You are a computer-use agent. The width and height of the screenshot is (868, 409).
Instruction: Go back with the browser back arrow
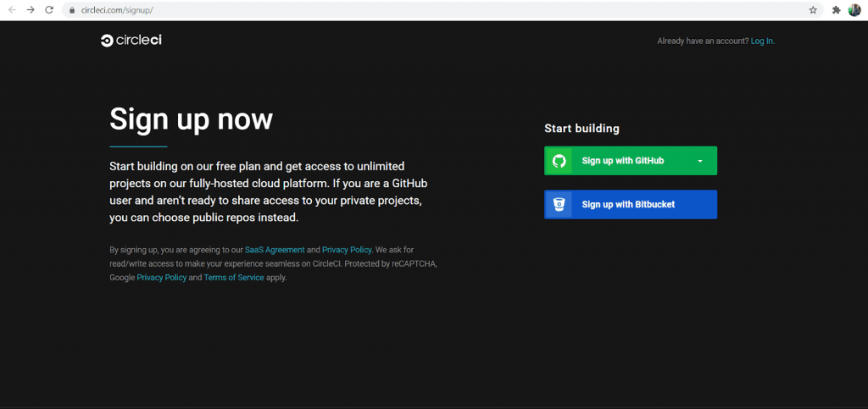(x=12, y=10)
